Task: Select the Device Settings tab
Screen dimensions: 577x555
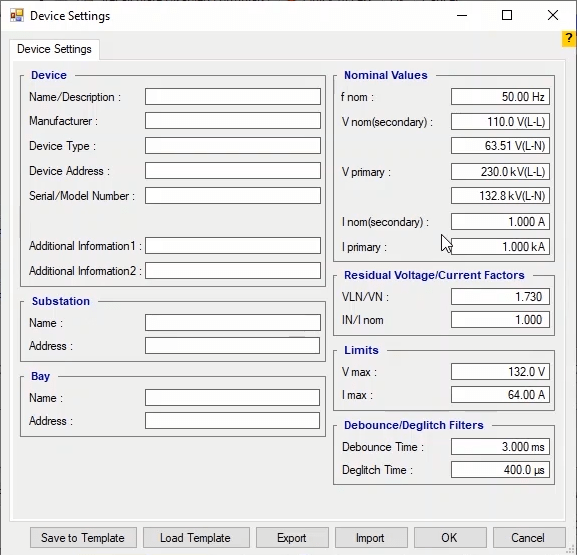Action: (x=54, y=49)
